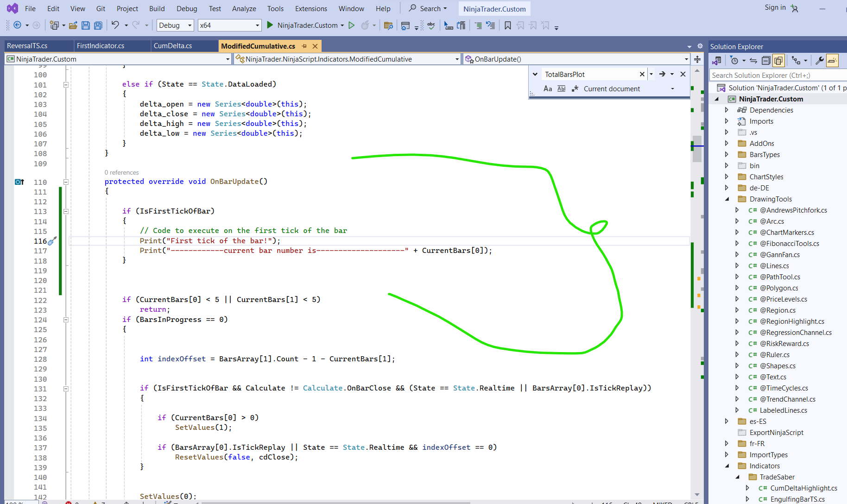Screen dimensions: 847x504
Task: Close the ModifiedCumulative.cs tab
Action: coord(315,46)
